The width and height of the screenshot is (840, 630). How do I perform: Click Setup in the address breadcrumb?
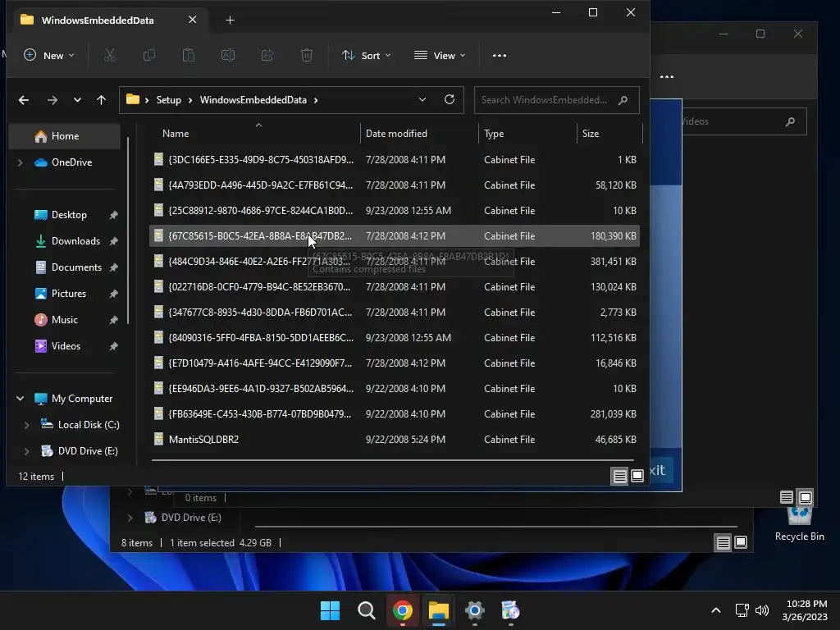click(169, 100)
